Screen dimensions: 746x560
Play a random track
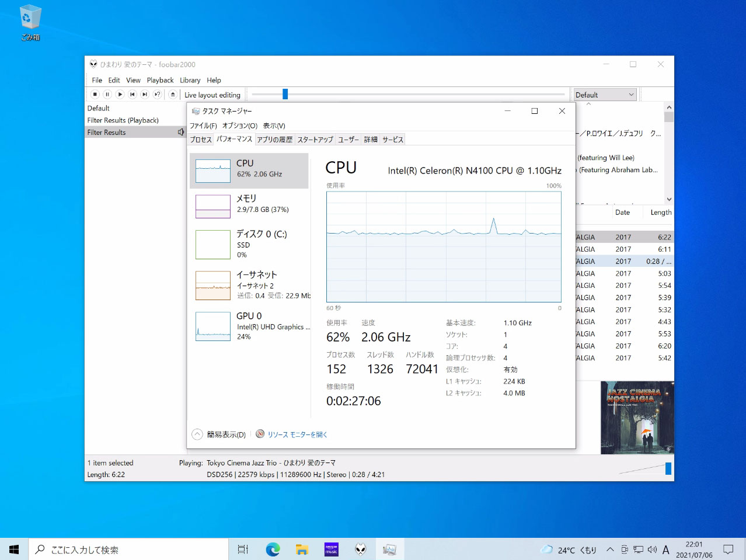coord(157,94)
